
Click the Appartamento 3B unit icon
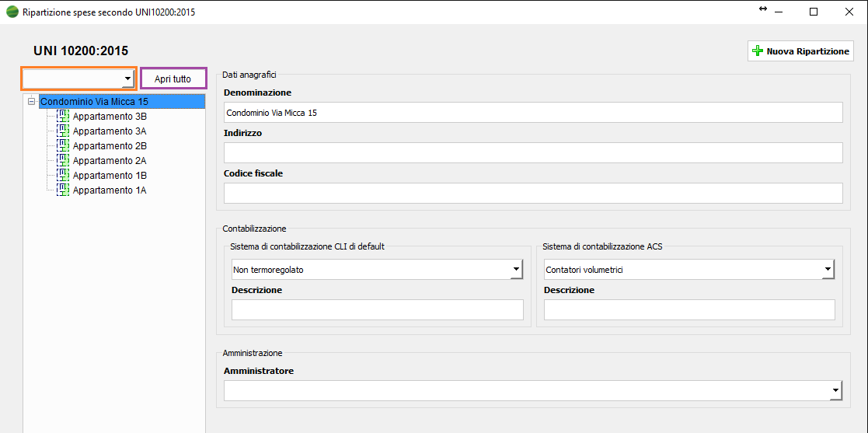pyautogui.click(x=63, y=116)
